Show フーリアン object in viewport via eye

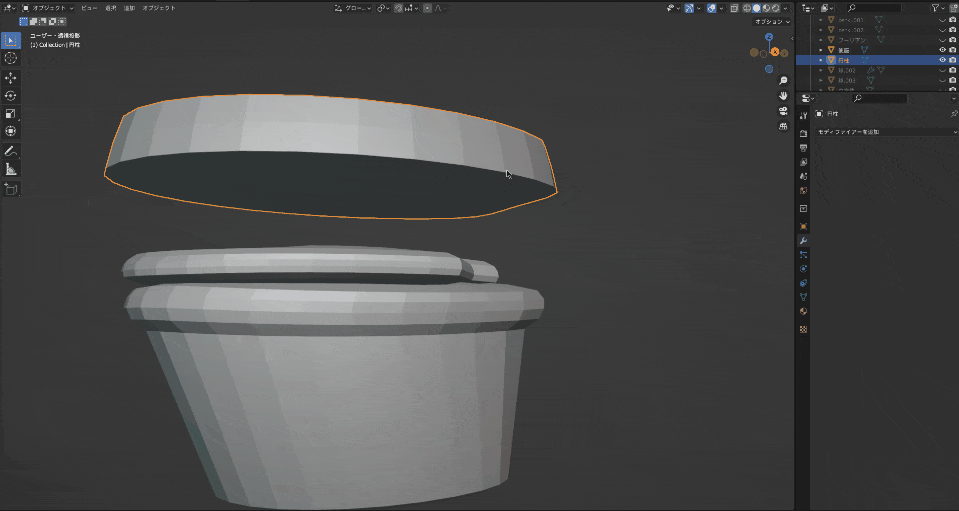pyautogui.click(x=942, y=40)
